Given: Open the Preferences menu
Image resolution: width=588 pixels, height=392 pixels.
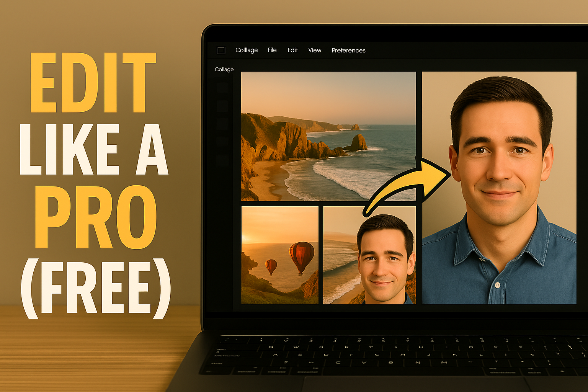Looking at the screenshot, I should pos(348,50).
